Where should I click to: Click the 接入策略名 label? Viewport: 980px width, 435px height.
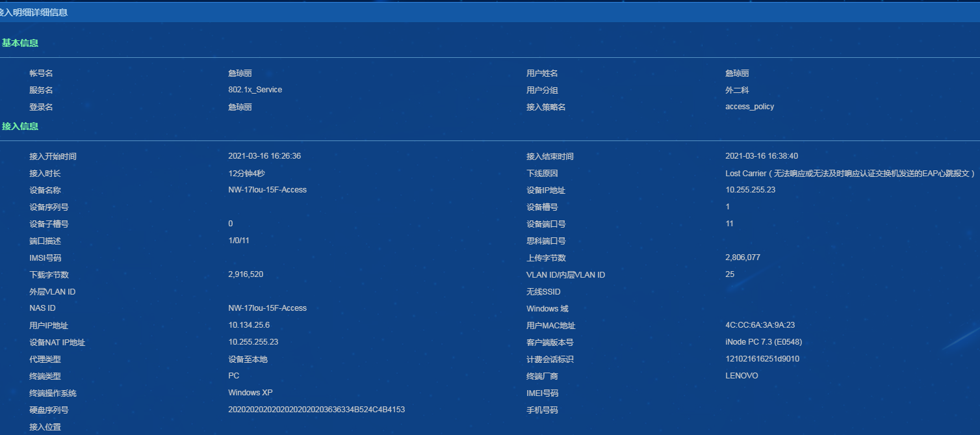click(546, 107)
